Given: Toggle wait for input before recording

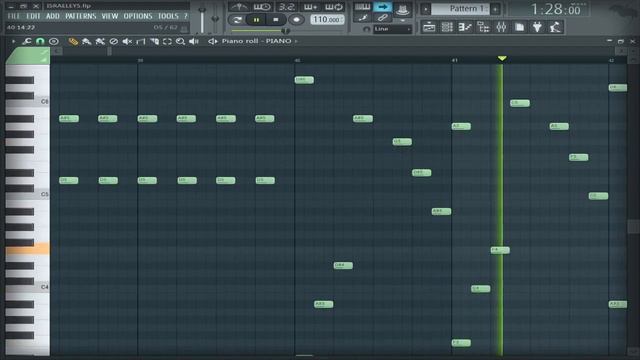Looking at the screenshot, I should click(x=262, y=7).
